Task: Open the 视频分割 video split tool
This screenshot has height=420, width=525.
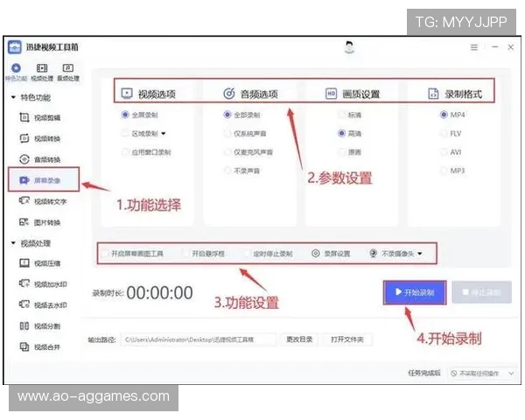Action: coord(46,326)
